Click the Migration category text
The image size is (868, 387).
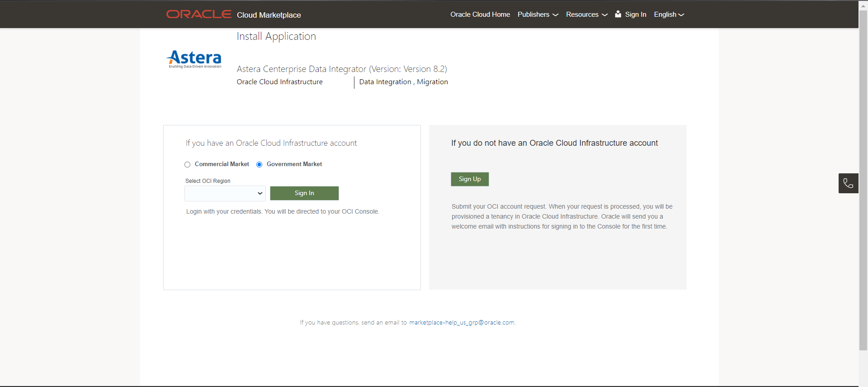pyautogui.click(x=432, y=82)
